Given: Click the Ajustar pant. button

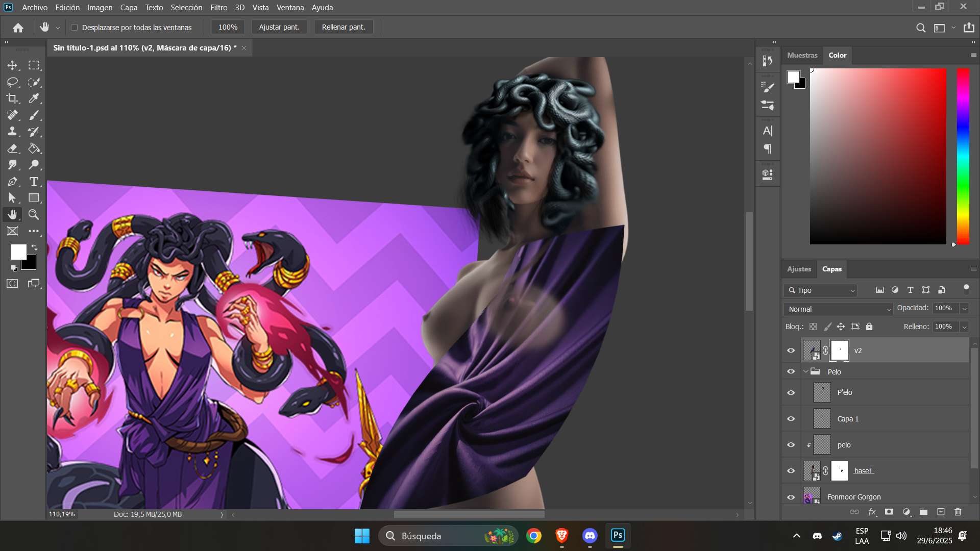Looking at the screenshot, I should 279,27.
